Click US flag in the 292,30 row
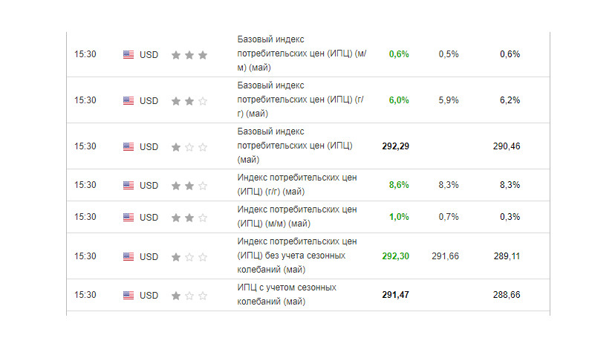The image size is (615, 364). (x=128, y=256)
